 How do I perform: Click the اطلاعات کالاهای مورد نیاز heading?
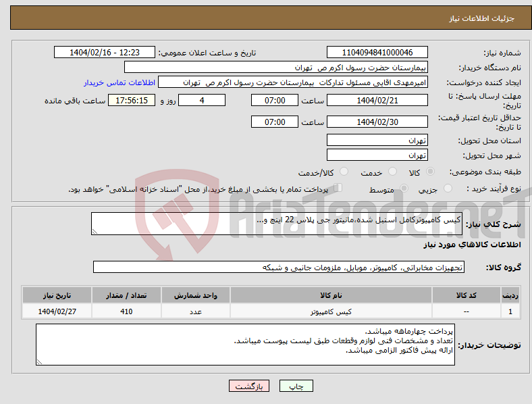(472, 245)
